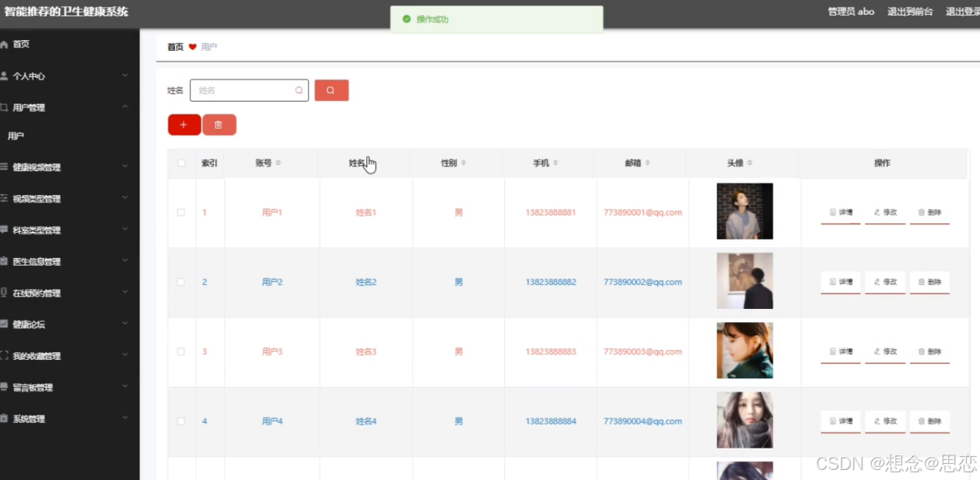Click avatar thumbnail of 用户2
980x480 pixels.
(x=745, y=280)
